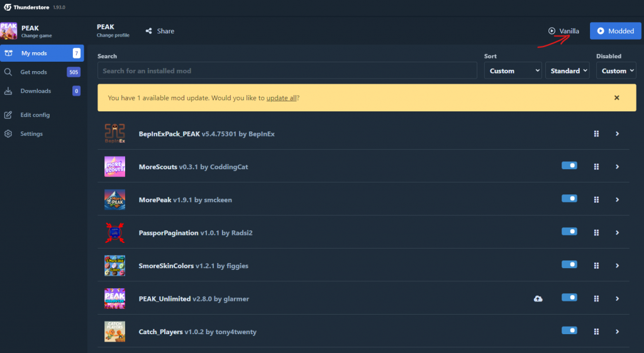Screen dimensions: 644x353
Task: Expand the PEAK_Unlimited row chevron
Action: pos(618,299)
